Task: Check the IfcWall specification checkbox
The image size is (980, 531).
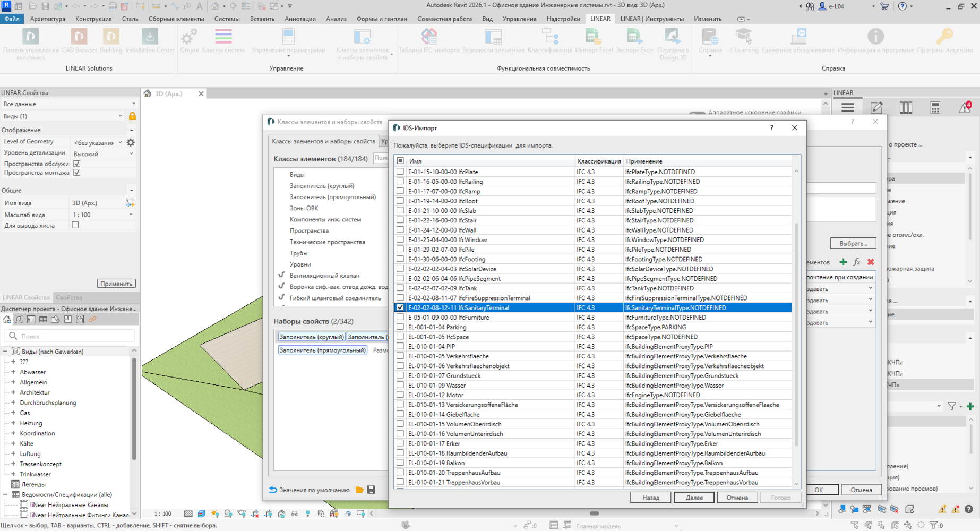Action: 400,230
